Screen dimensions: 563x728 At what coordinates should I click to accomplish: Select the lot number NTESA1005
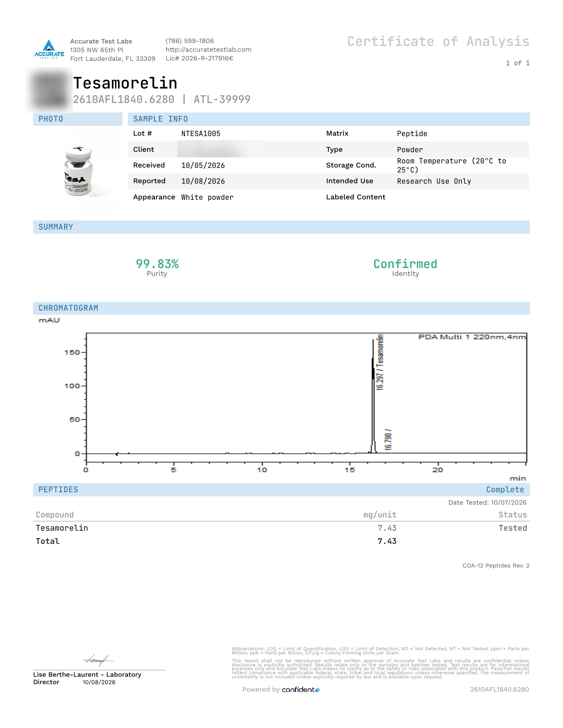(x=201, y=134)
